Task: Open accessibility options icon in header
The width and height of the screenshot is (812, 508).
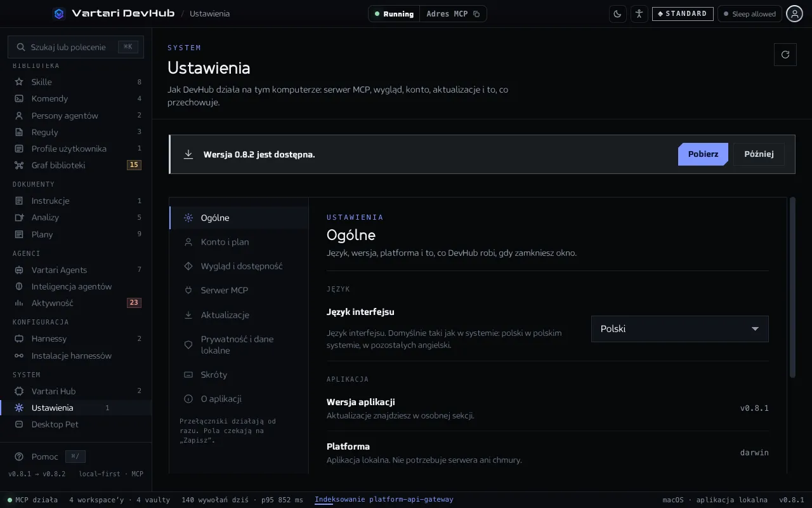Action: [x=639, y=14]
